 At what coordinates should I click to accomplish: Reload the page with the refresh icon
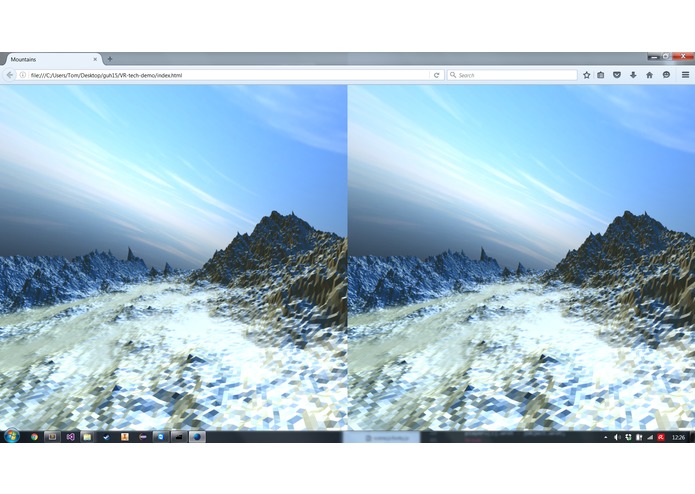tap(436, 75)
